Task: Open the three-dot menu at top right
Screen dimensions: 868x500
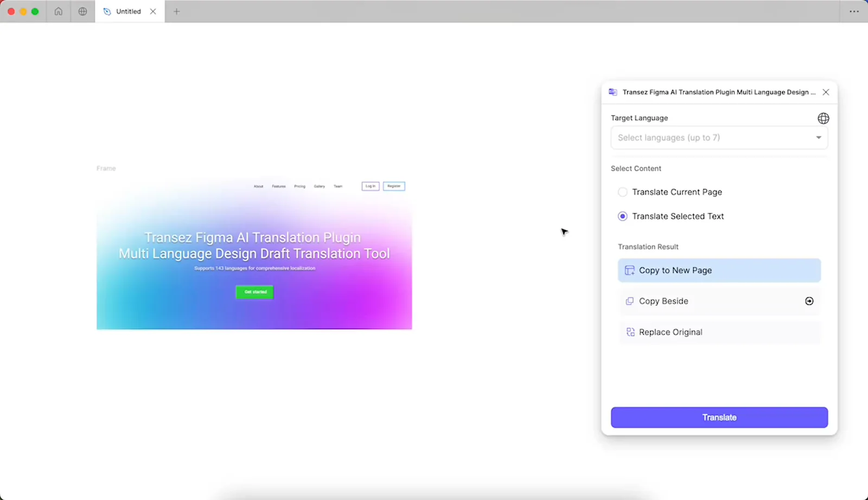Action: (x=854, y=11)
